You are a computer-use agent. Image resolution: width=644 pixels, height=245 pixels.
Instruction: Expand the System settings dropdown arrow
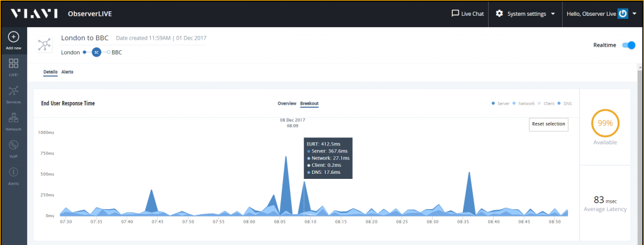[x=553, y=14]
